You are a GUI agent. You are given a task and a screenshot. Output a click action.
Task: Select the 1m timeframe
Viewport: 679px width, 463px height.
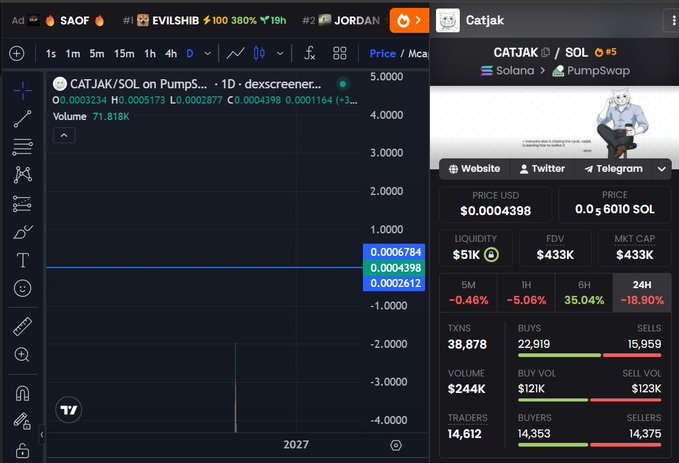click(x=73, y=53)
